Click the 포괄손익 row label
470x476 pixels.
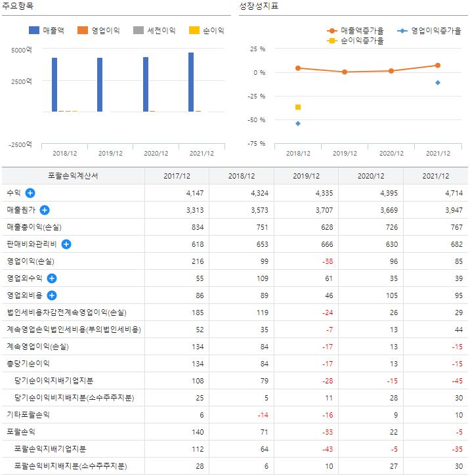click(21, 431)
